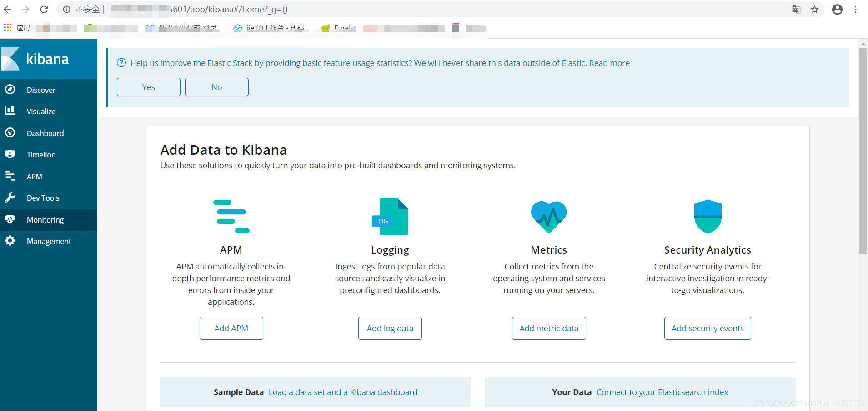
Task: Click the Metrics card title
Action: coord(549,250)
